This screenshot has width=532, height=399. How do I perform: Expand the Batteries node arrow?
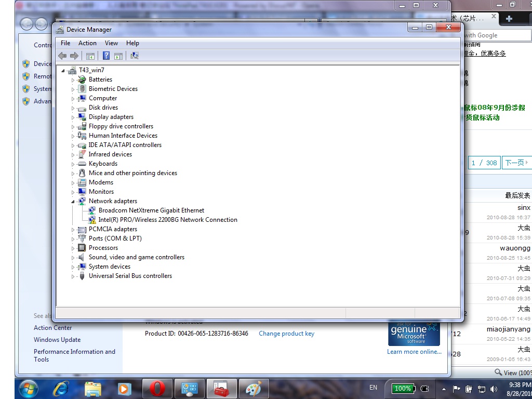pos(73,80)
